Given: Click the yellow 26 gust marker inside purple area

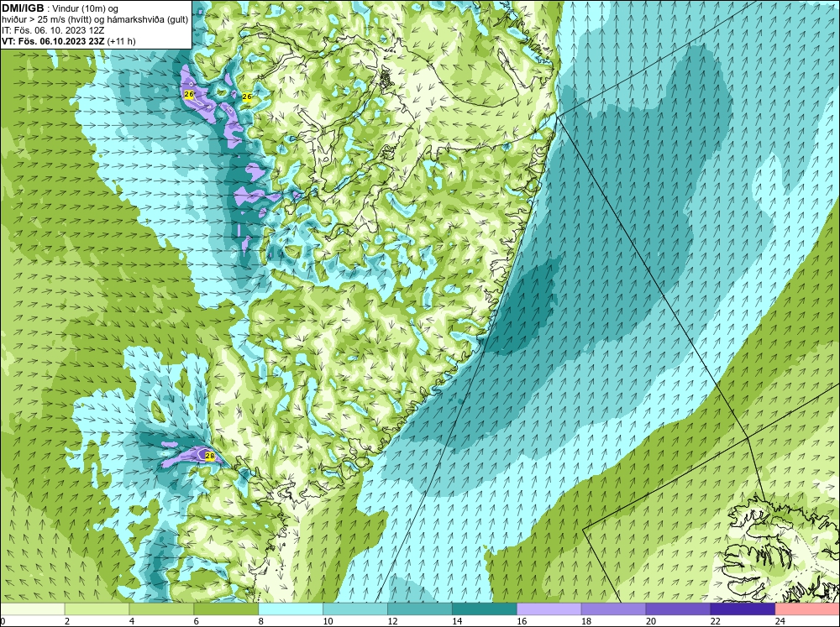Looking at the screenshot, I should click(x=188, y=94).
